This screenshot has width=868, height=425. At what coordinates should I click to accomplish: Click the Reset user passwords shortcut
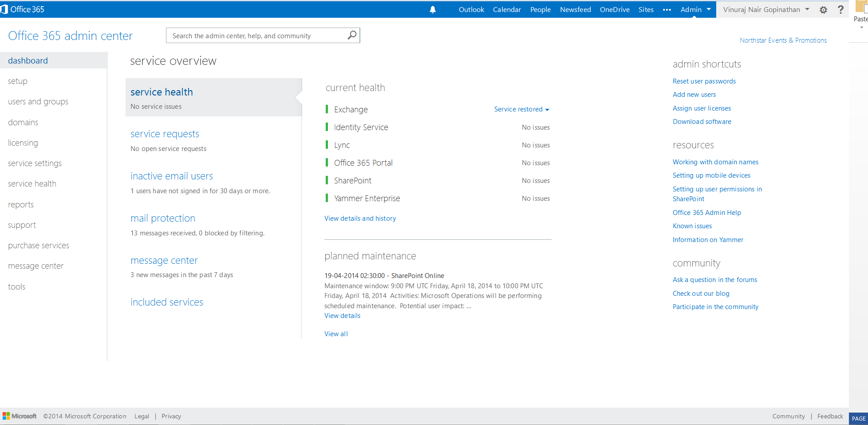point(704,81)
